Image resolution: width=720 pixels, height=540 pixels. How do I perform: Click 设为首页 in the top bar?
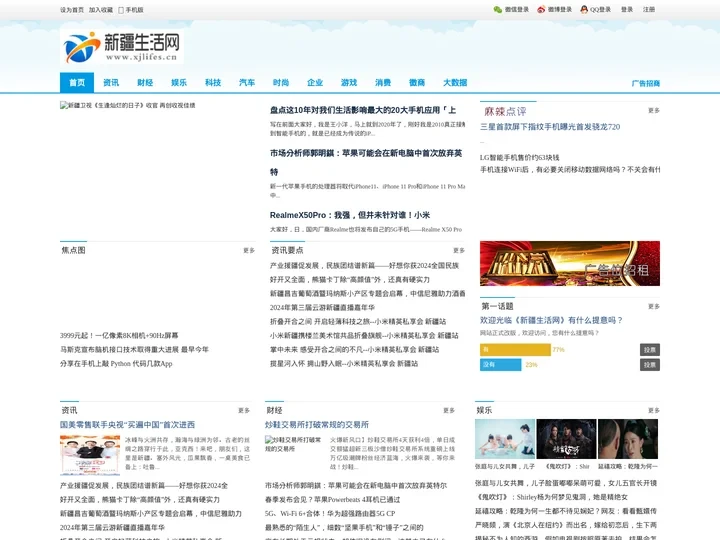tap(72, 10)
